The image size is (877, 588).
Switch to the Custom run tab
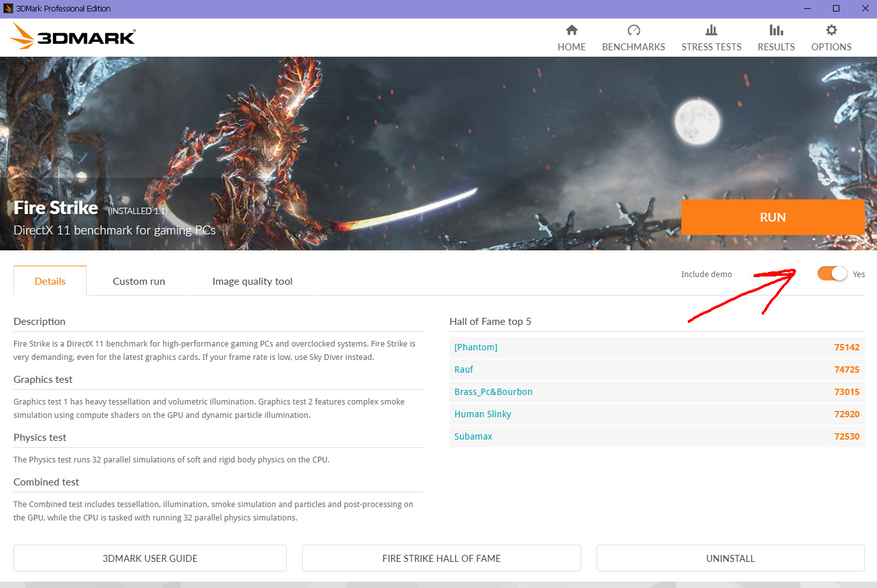click(139, 281)
